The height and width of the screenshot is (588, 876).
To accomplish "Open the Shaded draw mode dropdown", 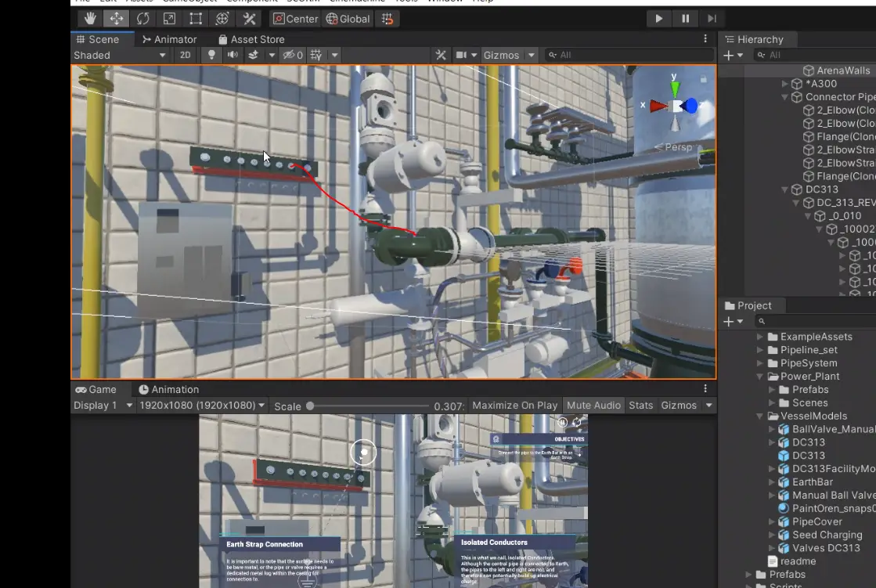I will 119,55.
